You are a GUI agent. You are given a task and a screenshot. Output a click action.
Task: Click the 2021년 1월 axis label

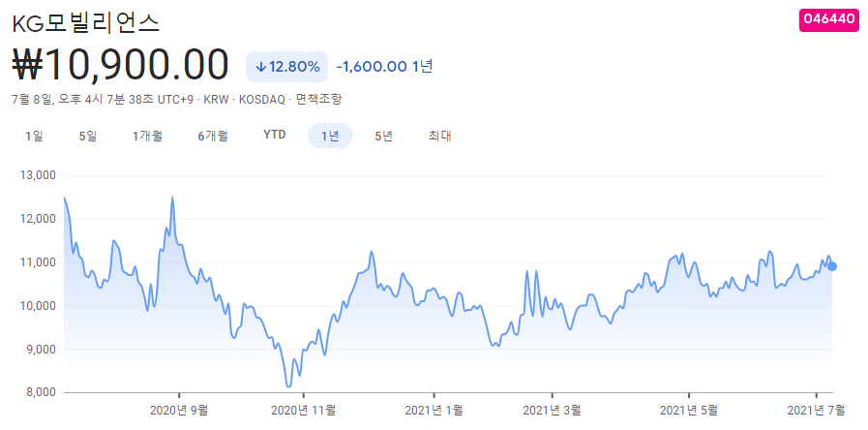(x=434, y=411)
